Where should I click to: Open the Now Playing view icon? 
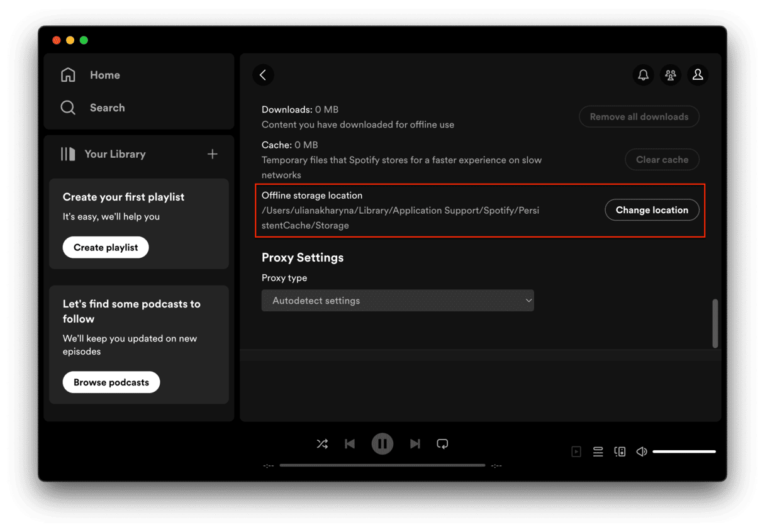[x=576, y=452]
